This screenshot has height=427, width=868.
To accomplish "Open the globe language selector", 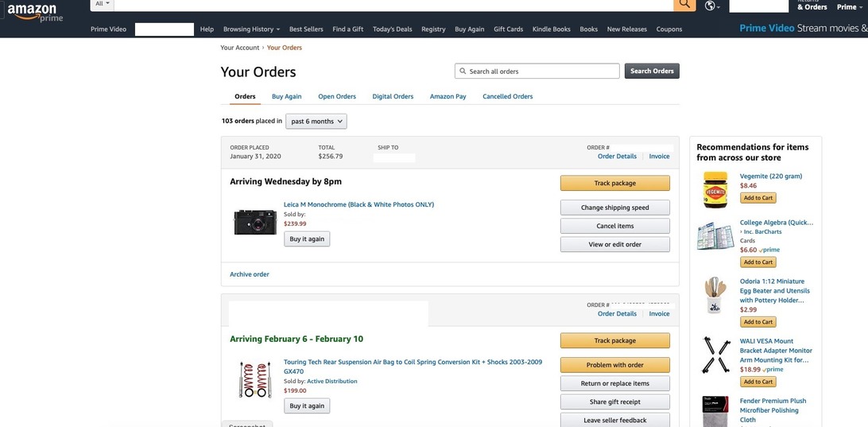I will coord(712,6).
